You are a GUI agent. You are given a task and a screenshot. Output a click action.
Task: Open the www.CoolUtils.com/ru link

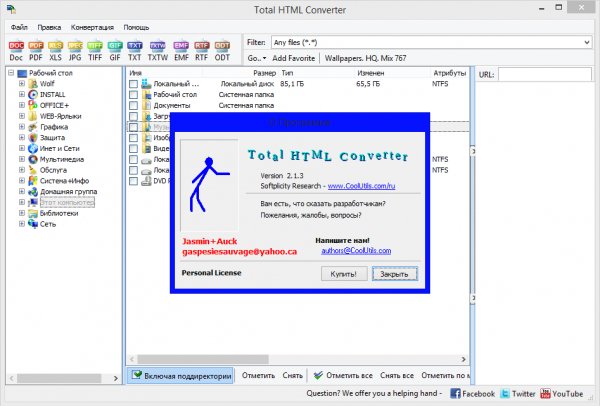click(x=361, y=186)
